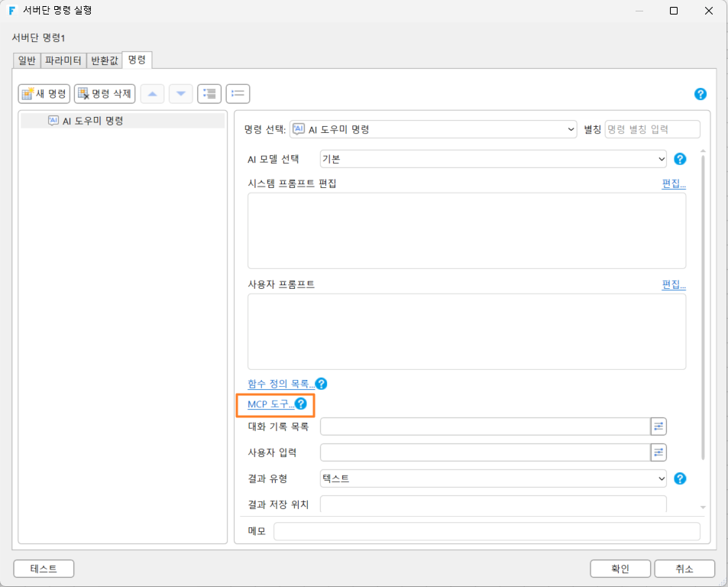Switch to the 반환값 tab
Viewport: 728px width, 587px height.
[105, 60]
